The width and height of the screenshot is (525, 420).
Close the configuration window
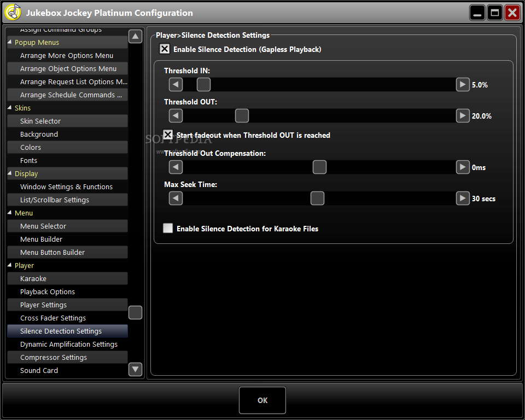tap(512, 13)
